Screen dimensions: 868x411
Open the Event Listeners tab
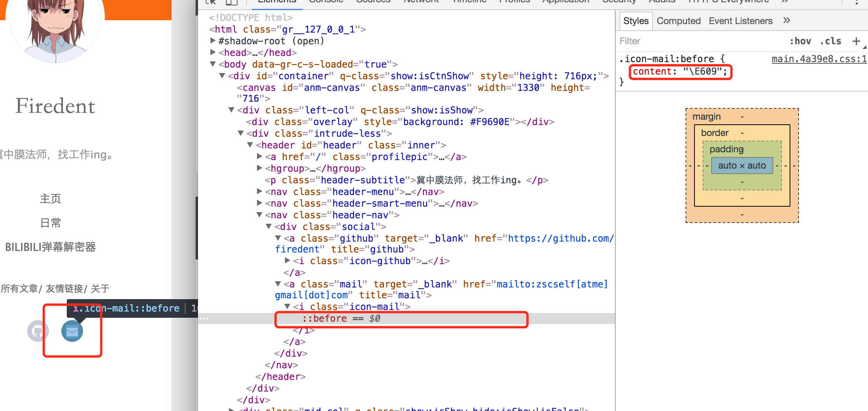click(x=740, y=21)
